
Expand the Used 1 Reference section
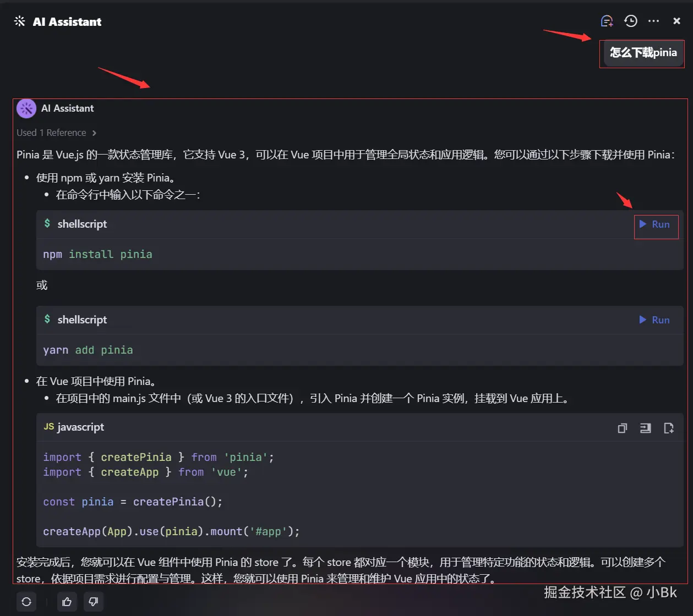pos(56,133)
